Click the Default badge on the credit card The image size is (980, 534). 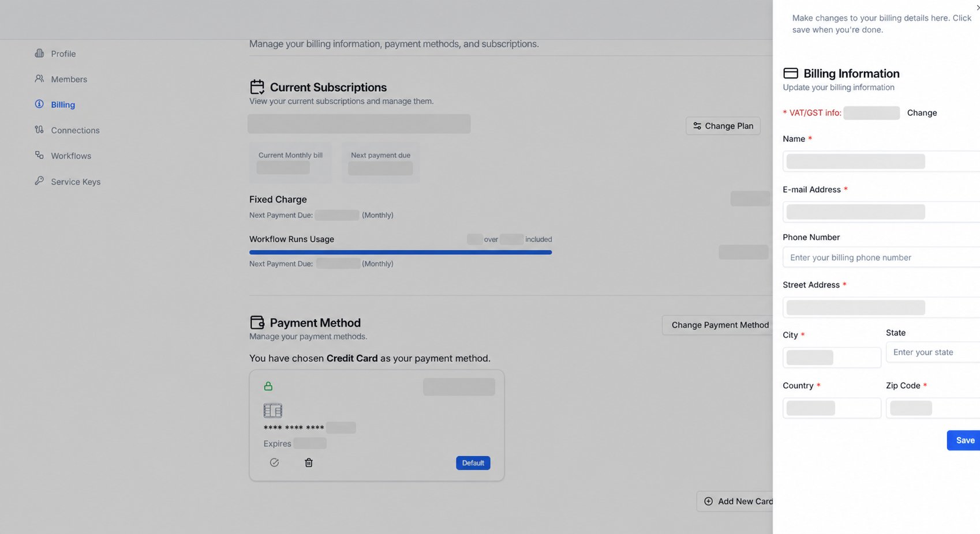click(x=473, y=463)
